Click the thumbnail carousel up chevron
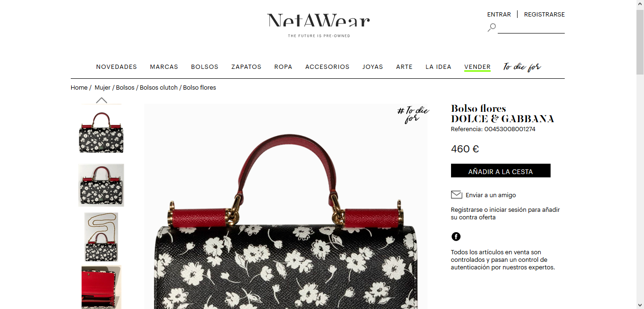The width and height of the screenshot is (644, 309). click(x=101, y=100)
